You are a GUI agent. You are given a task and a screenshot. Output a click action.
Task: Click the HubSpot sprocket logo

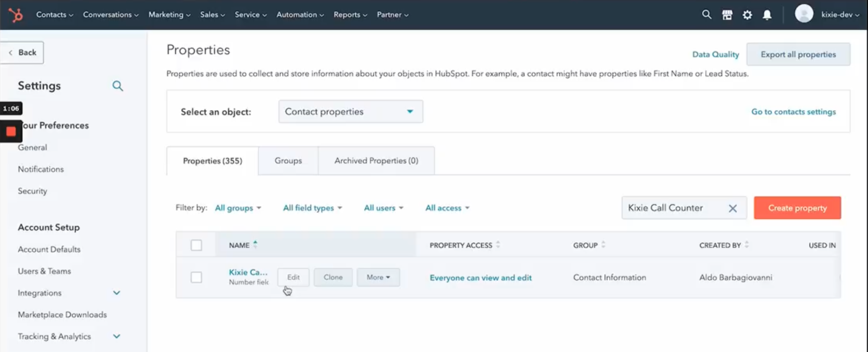coord(16,15)
